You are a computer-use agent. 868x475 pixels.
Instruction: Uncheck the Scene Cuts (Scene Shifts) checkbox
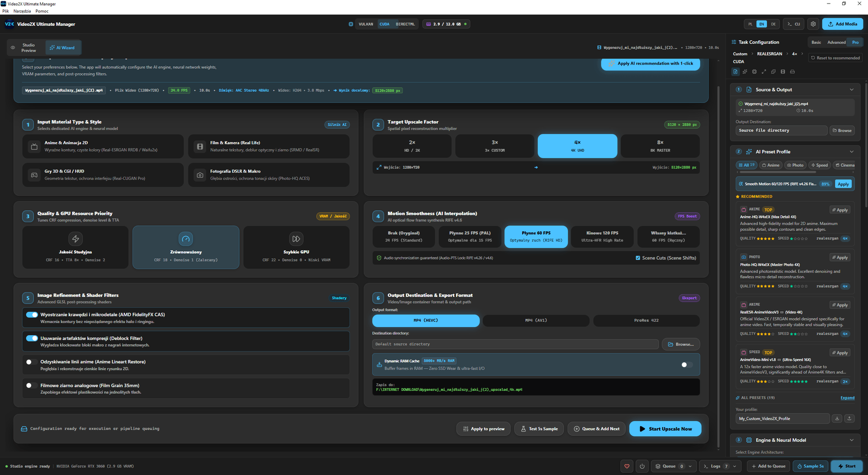tap(638, 258)
